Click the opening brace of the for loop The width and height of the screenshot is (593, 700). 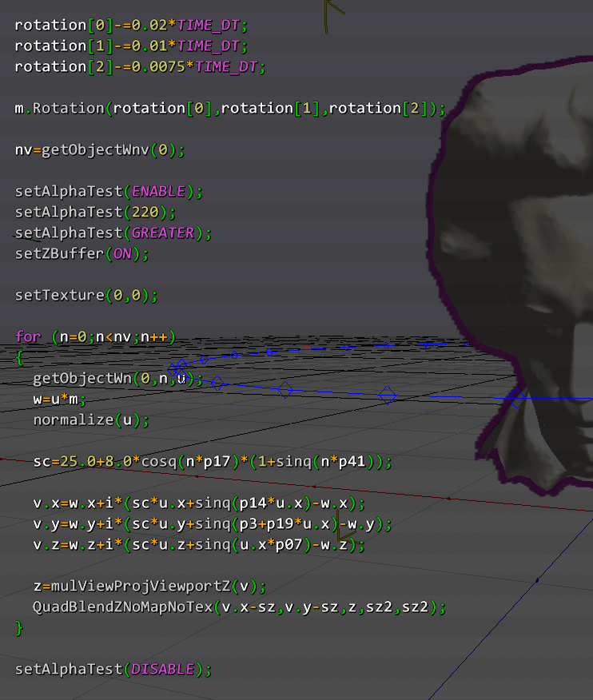18,357
